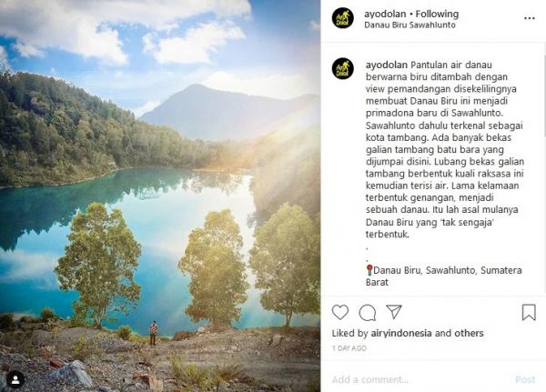Screen dimensions: 546x392
Task: Open the ayodolan username in the caption
Action: (x=387, y=65)
